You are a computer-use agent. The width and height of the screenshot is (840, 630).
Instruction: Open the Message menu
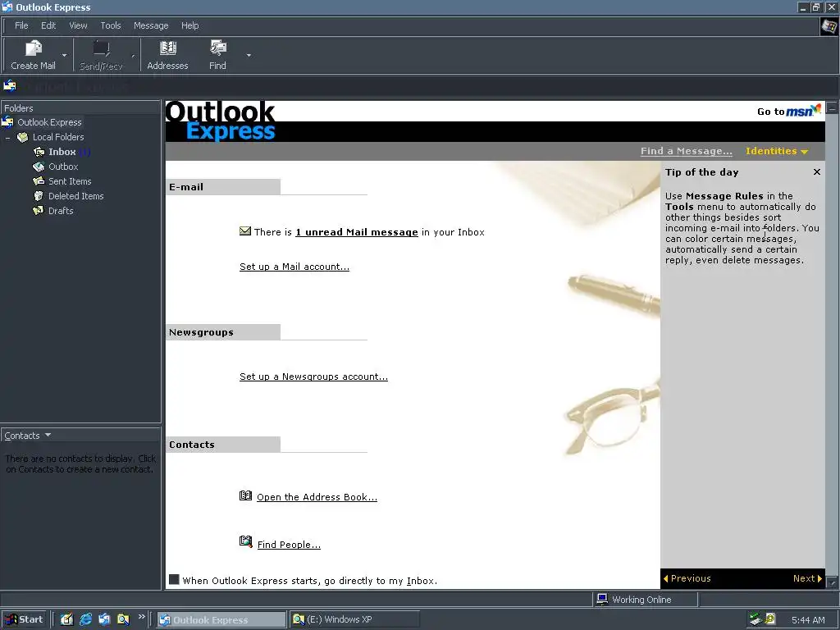151,25
